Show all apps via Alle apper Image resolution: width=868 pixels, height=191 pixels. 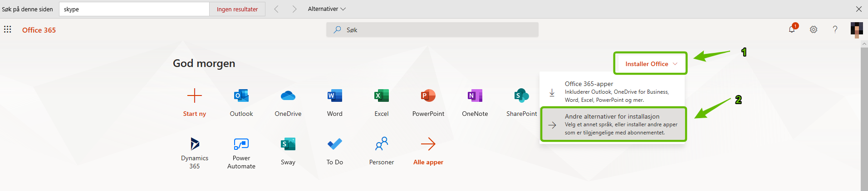click(428, 152)
